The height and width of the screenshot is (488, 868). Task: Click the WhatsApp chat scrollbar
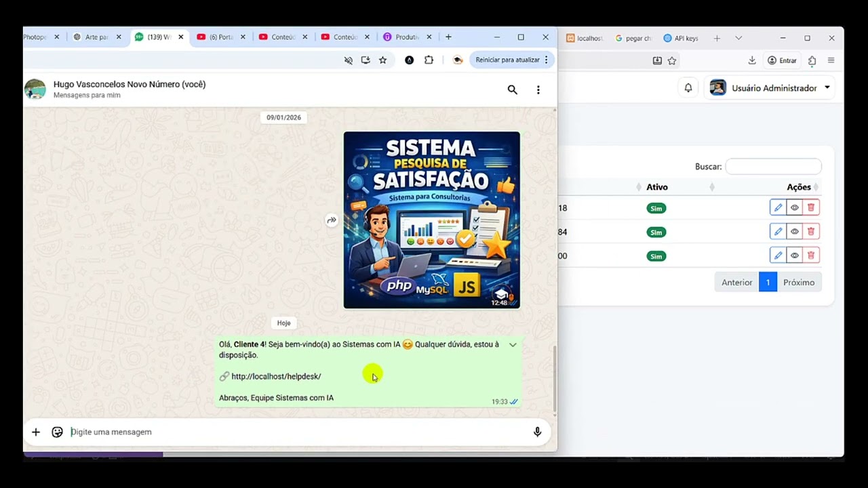point(555,378)
